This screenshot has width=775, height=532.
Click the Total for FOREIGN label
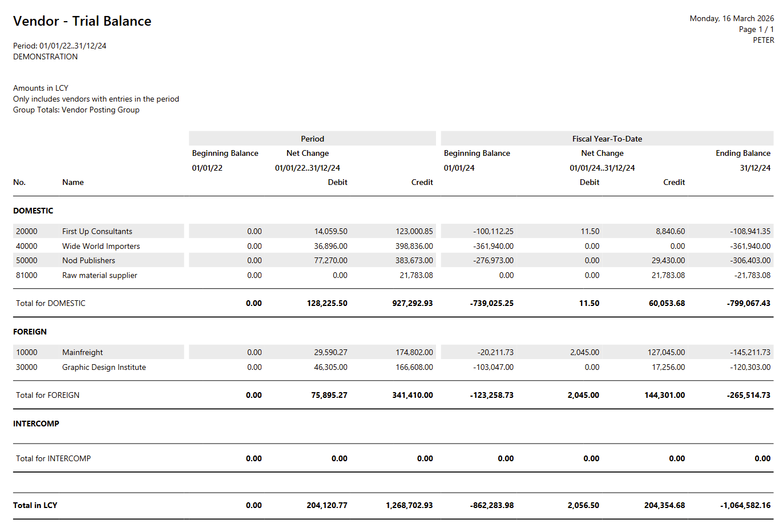47,395
